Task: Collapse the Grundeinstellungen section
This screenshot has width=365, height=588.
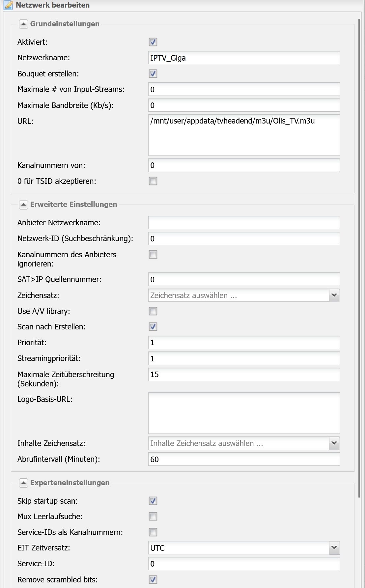Action: point(23,24)
